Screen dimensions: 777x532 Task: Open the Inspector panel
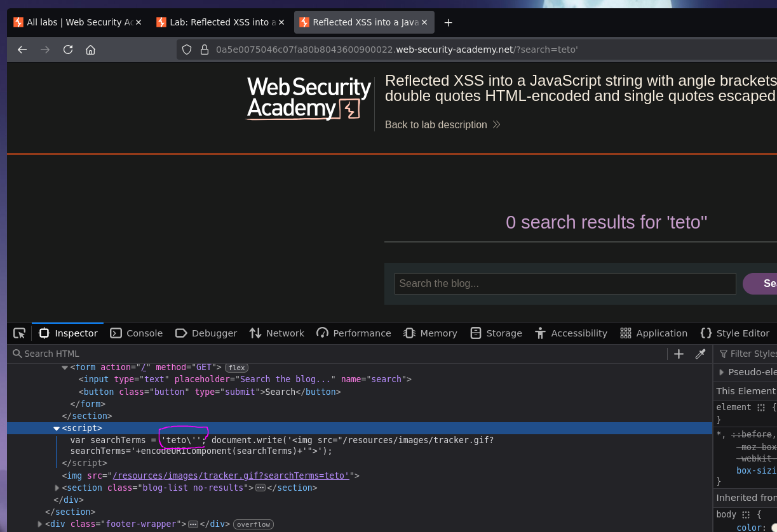[x=68, y=333]
